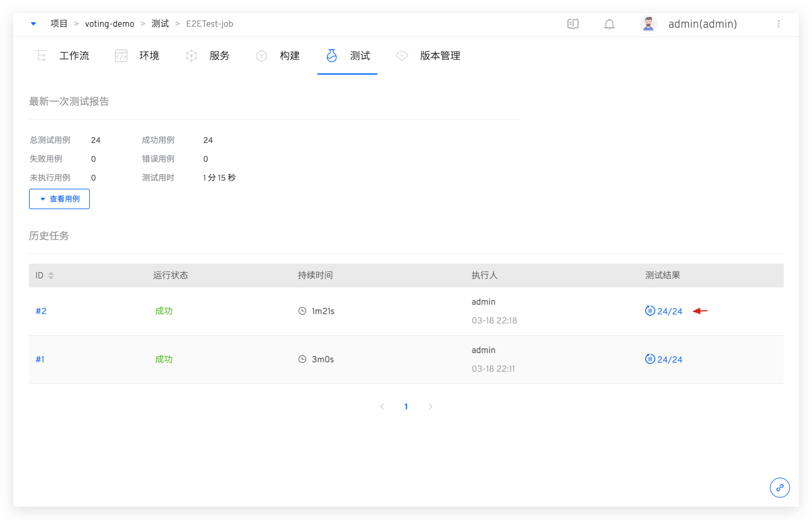The width and height of the screenshot is (812, 520).
Task: Click the clock icon beside 1m21s
Action: [x=302, y=311]
